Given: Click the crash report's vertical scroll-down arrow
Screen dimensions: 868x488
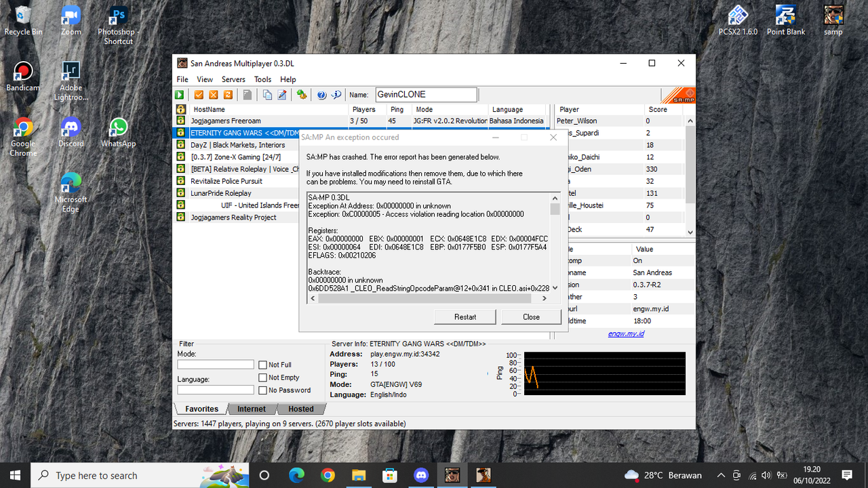Looking at the screenshot, I should pos(555,287).
